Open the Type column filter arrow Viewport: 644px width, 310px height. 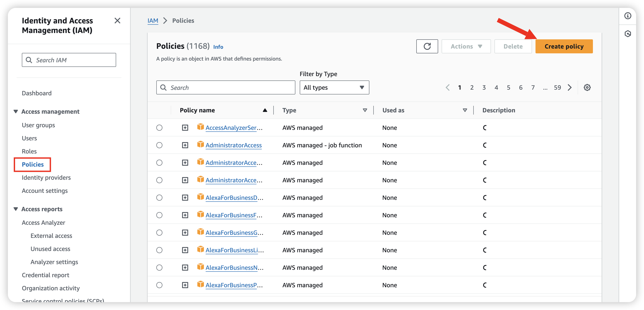pos(365,110)
